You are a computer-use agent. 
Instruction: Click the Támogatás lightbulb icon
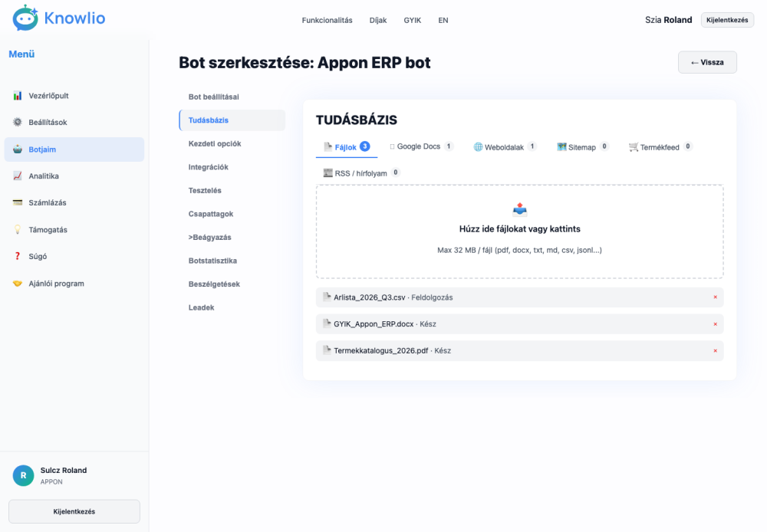point(18,229)
